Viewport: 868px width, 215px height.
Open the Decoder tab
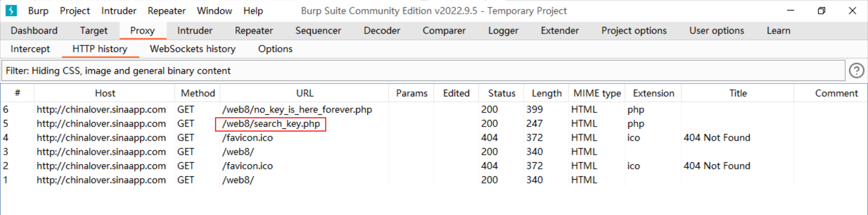(x=382, y=31)
